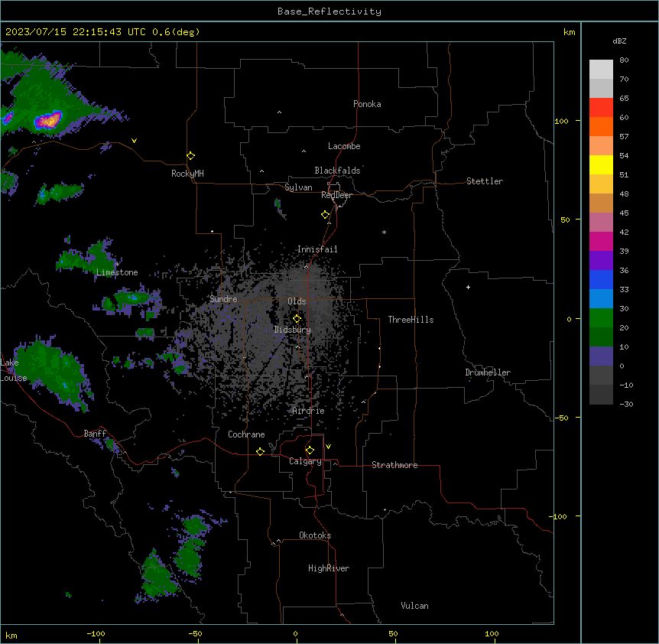Screen dimensions: 659x644
Task: Click the asterisk marker above Limestone label
Action: pyautogui.click(x=117, y=264)
